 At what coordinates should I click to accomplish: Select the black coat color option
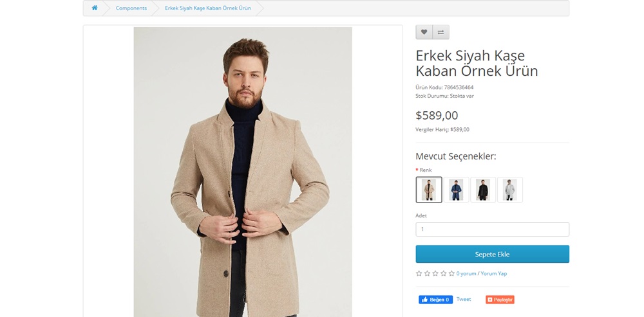coord(483,190)
